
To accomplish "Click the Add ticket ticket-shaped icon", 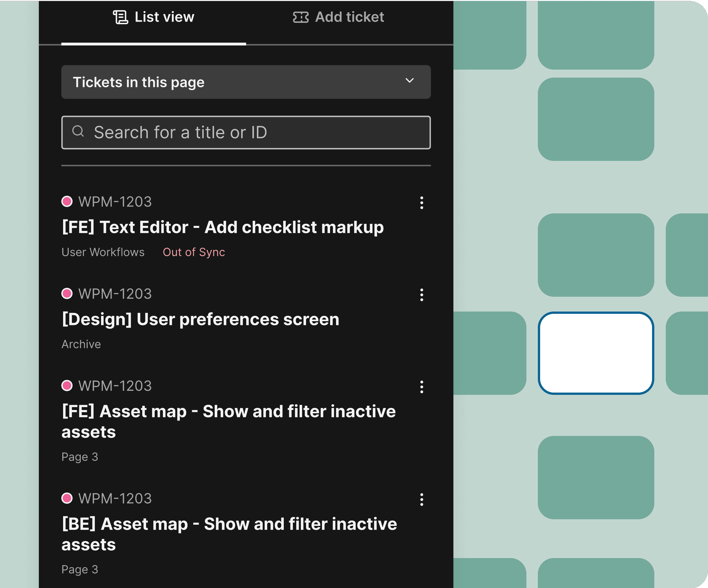I will tap(301, 17).
